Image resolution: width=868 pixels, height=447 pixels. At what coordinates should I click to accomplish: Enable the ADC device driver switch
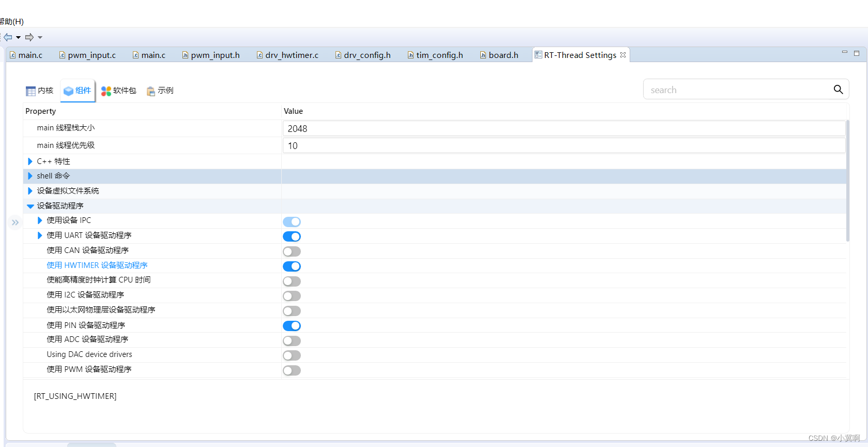coord(292,341)
